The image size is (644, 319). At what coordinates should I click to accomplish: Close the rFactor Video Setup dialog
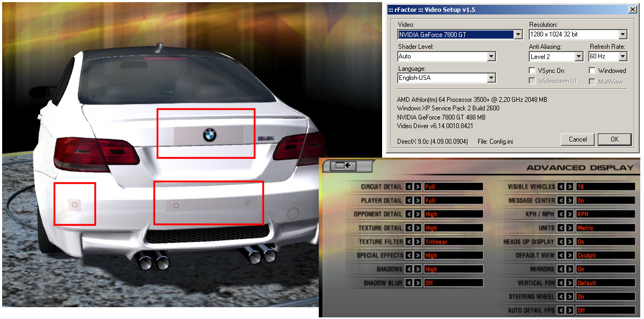(633, 10)
